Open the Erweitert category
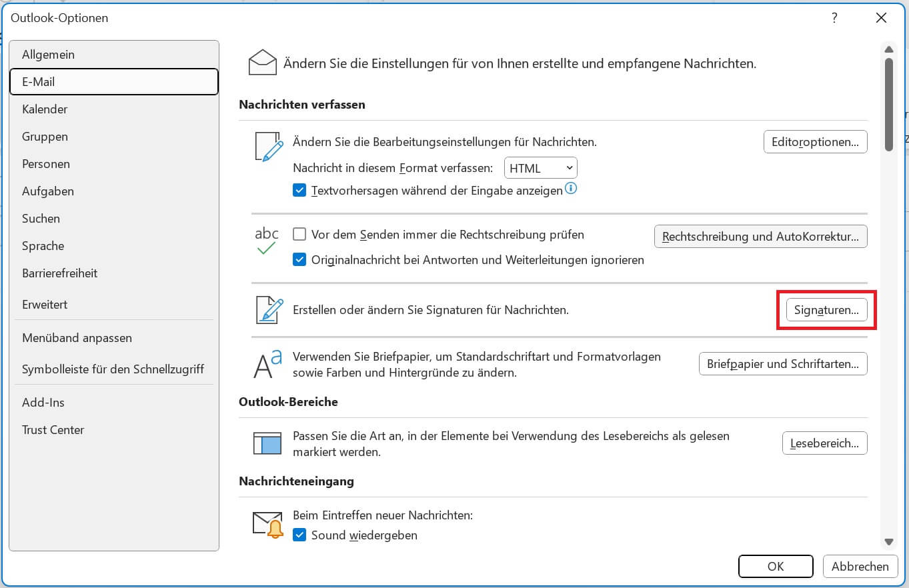This screenshot has height=588, width=909. 114,305
